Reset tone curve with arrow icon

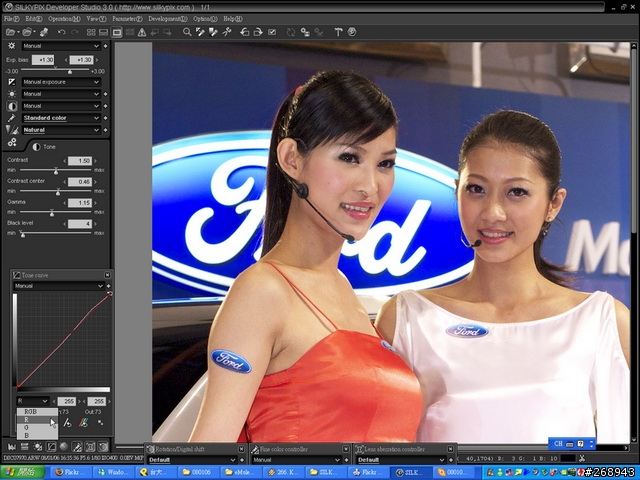click(68, 423)
